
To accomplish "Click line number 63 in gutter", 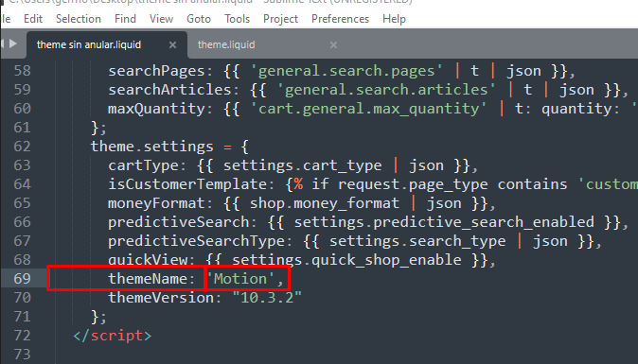I will click(x=23, y=165).
